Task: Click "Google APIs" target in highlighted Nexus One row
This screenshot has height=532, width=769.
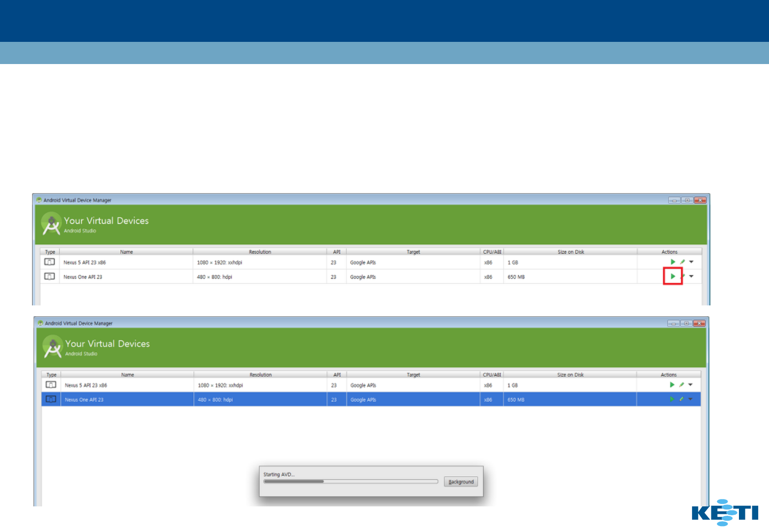Action: 363,399
